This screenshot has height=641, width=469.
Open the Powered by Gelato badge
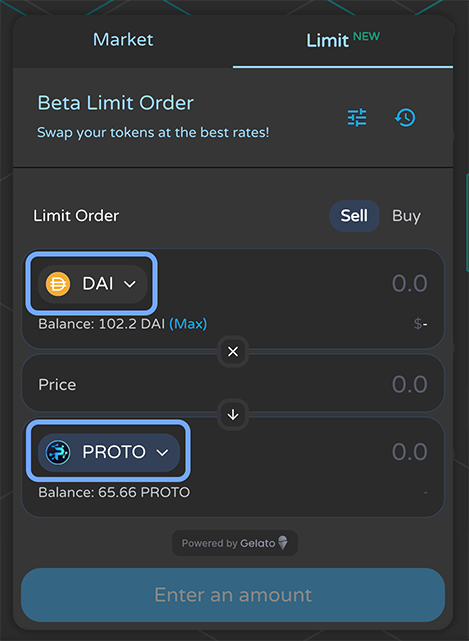pos(235,543)
